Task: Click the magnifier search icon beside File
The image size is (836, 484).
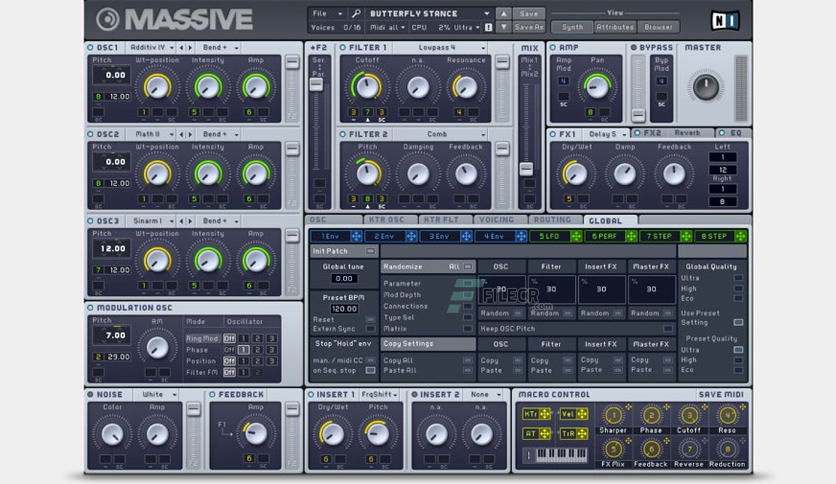Action: pyautogui.click(x=356, y=13)
